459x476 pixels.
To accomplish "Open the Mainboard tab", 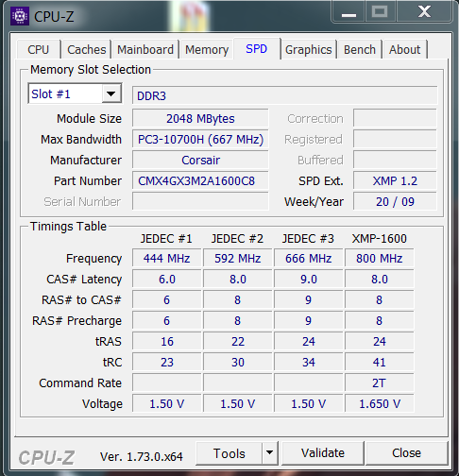I will point(145,49).
